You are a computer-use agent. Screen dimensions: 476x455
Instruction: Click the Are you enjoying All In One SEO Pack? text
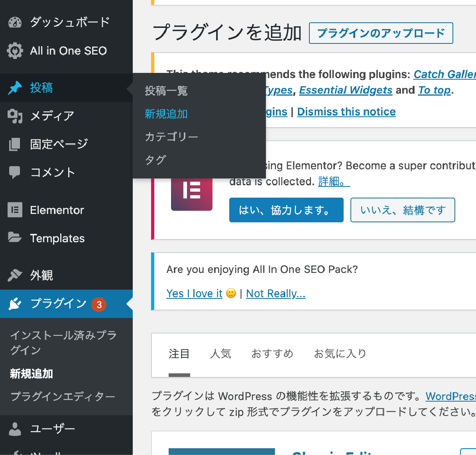(x=262, y=269)
